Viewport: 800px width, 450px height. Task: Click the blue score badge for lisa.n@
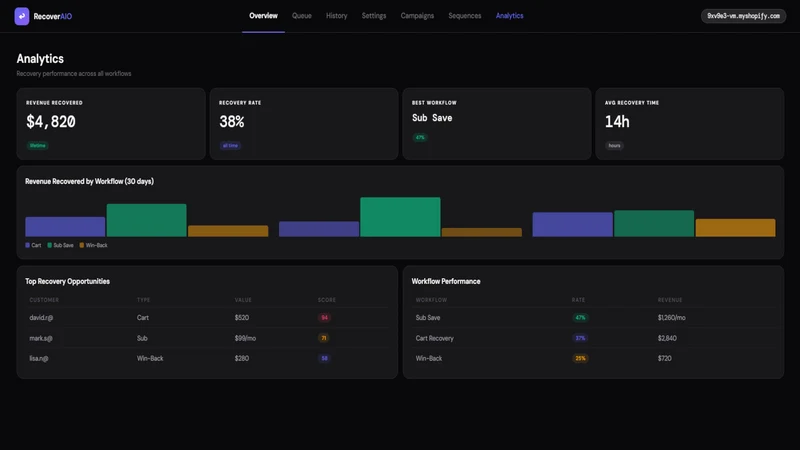coord(324,358)
